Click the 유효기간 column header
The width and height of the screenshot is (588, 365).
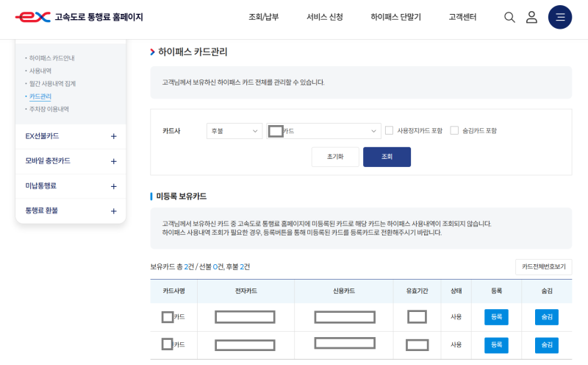tap(417, 291)
